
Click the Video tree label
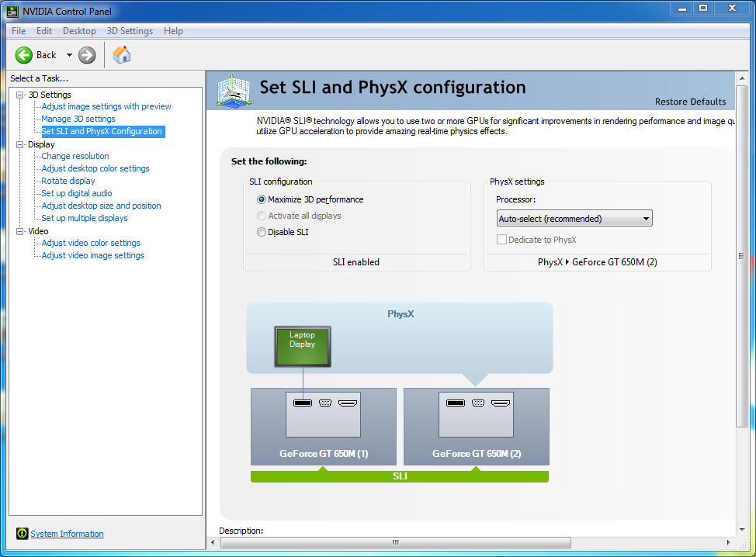pyautogui.click(x=38, y=231)
